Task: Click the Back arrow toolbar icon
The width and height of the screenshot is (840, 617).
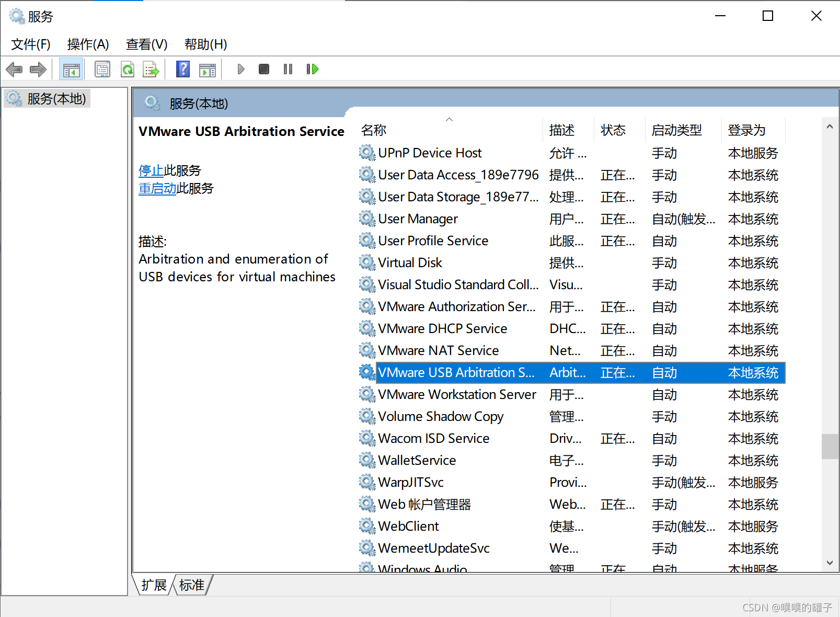Action: (x=14, y=69)
